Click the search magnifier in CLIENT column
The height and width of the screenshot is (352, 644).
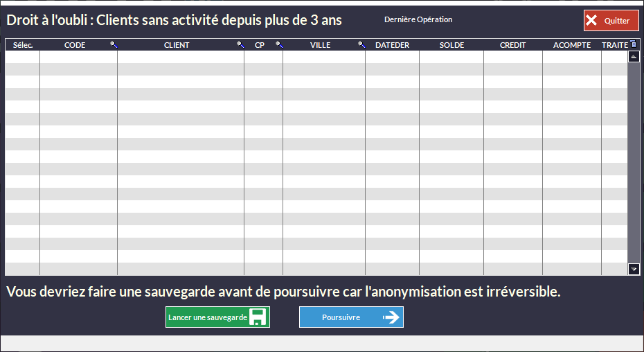240,45
